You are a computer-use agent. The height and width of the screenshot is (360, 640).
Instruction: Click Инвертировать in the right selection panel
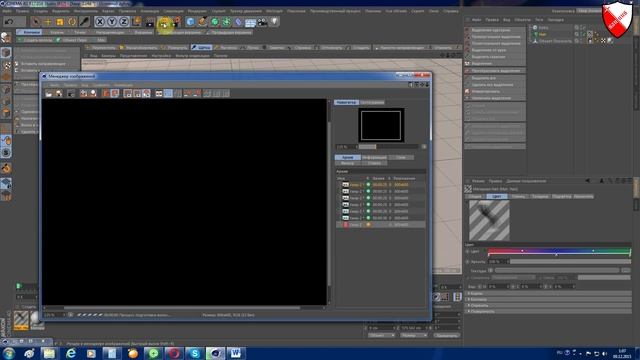click(495, 91)
